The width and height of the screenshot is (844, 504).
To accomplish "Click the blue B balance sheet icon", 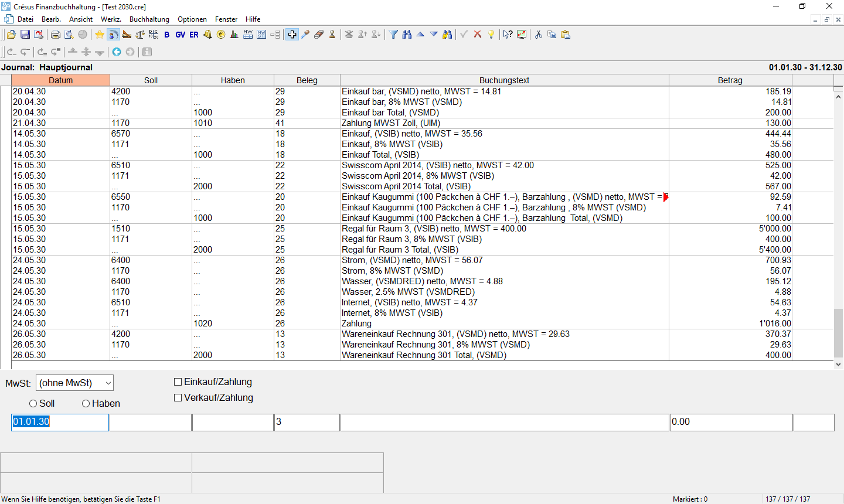I will [167, 35].
